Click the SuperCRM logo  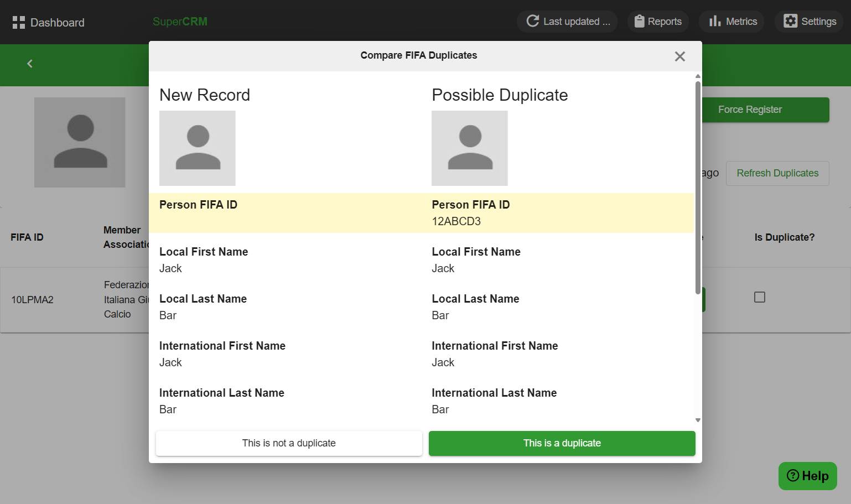click(180, 22)
